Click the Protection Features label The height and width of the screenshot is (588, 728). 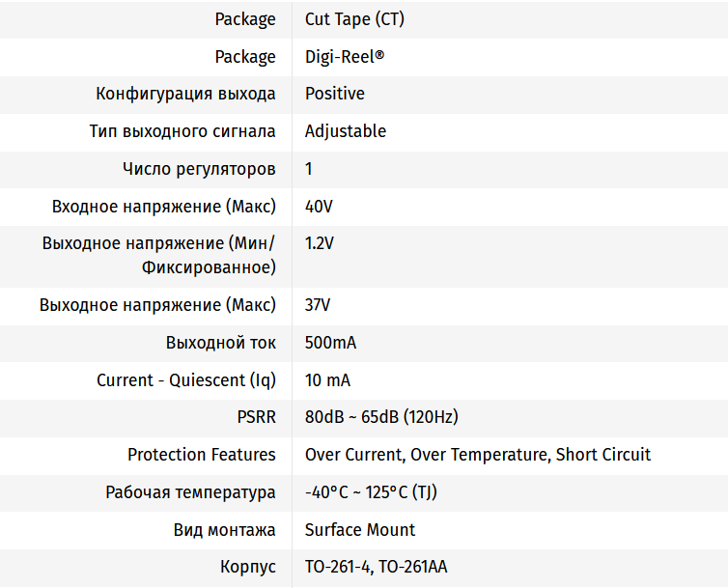pyautogui.click(x=201, y=455)
